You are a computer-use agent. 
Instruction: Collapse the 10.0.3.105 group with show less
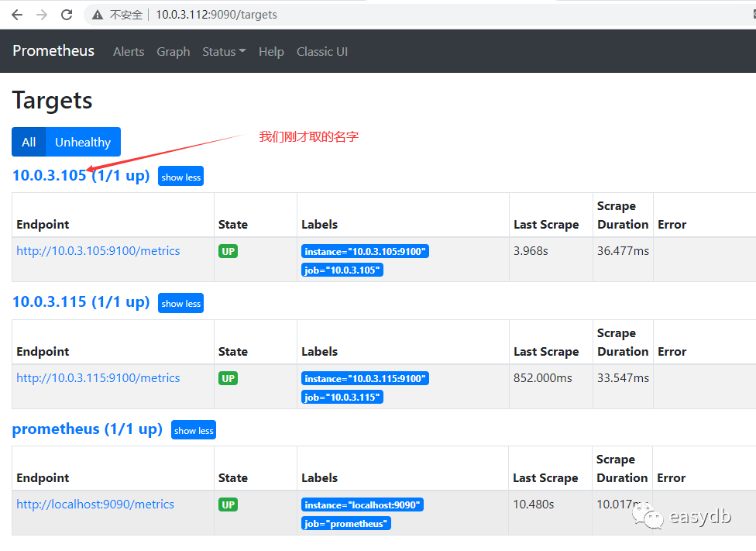[x=181, y=177]
